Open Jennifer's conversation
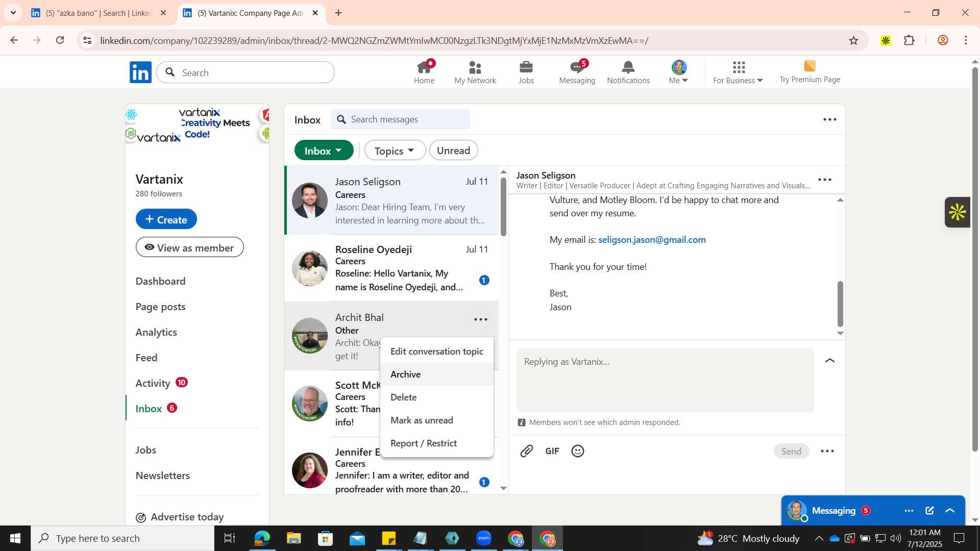 tap(391, 466)
